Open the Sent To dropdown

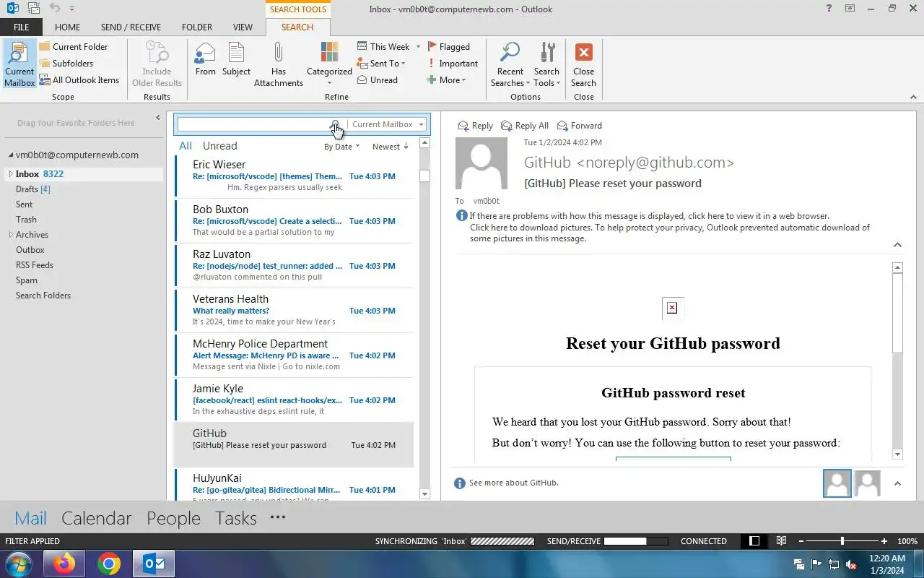(x=382, y=63)
